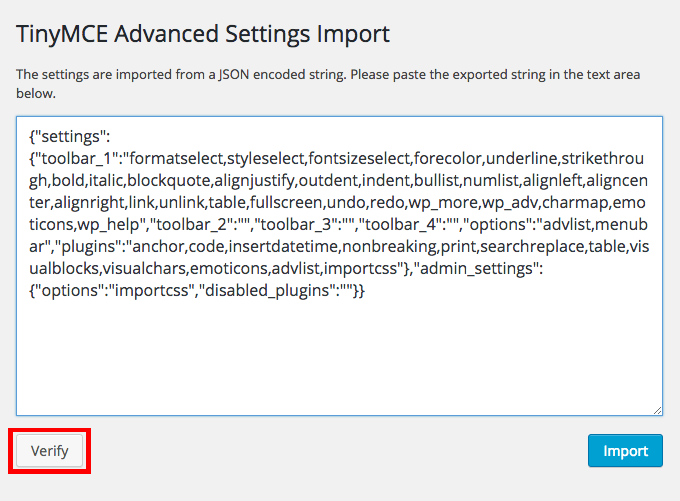Click the TinyMCE Advanced Settings Import heading
This screenshot has width=680, height=501.
pos(203,34)
